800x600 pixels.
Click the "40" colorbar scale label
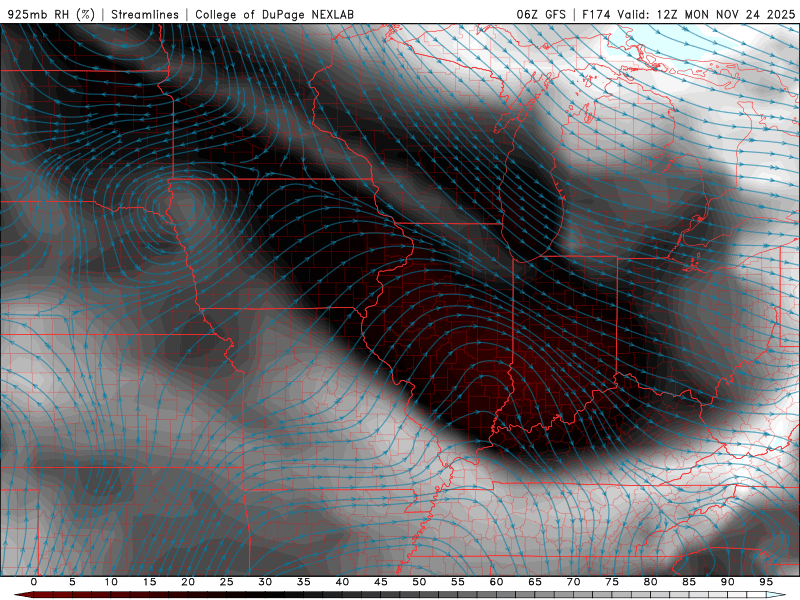[x=342, y=582]
